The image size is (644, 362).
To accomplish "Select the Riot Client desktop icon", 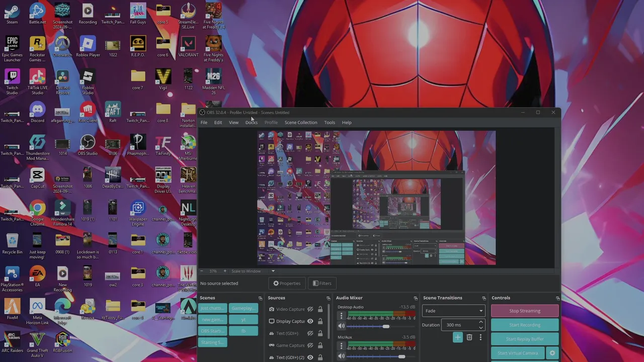I will (88, 113).
